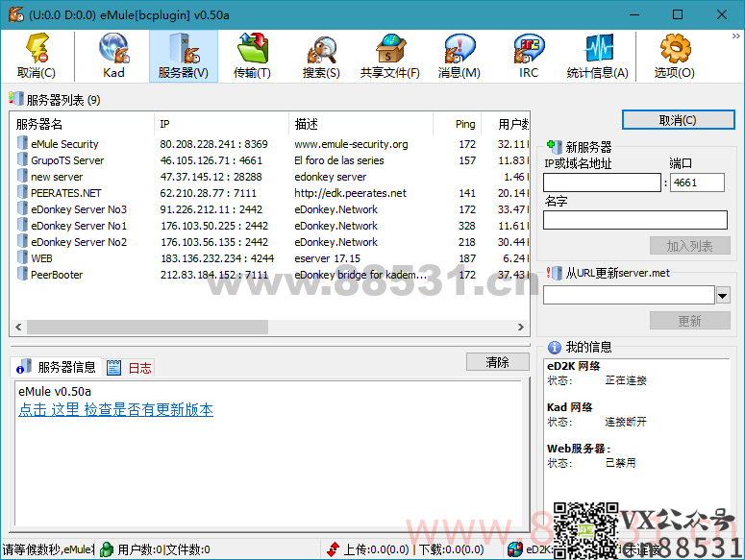Click the eD2K globe status bar icon
Image resolution: width=745 pixels, height=560 pixels.
515,549
